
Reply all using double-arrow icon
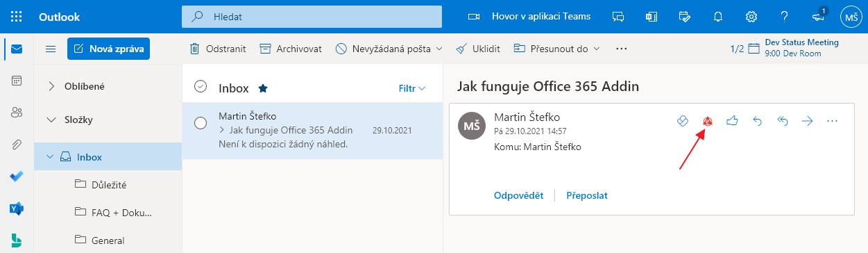pyautogui.click(x=783, y=121)
